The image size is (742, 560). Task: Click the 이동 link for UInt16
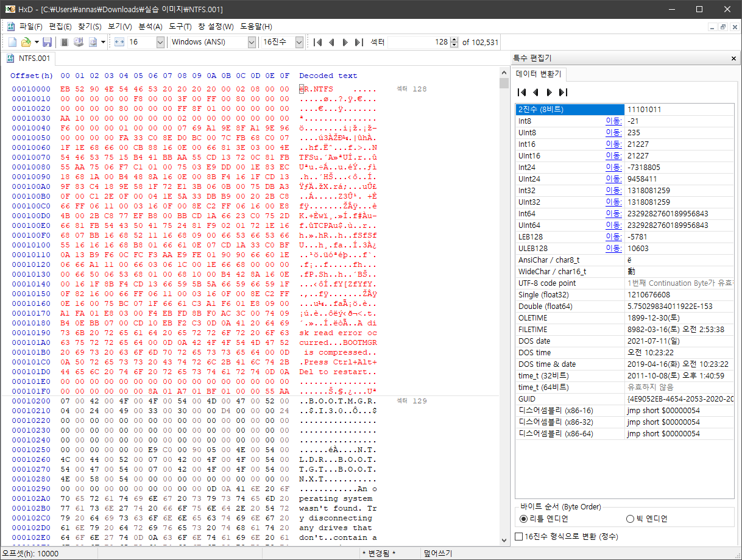613,156
